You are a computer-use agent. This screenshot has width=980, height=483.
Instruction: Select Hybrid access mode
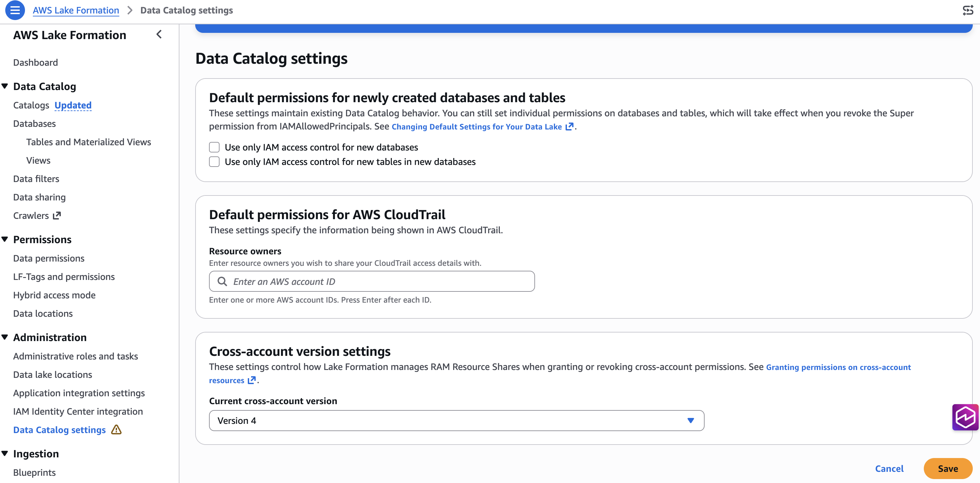(54, 295)
